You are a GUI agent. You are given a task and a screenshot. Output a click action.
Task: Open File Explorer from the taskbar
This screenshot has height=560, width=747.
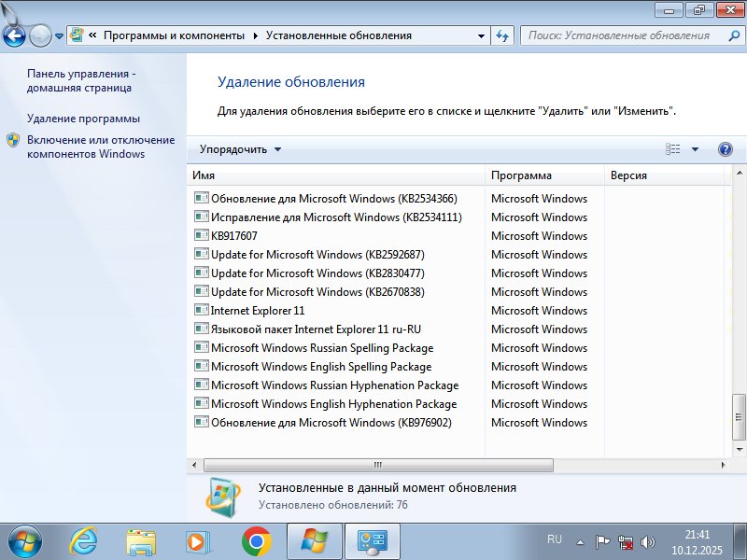[141, 540]
